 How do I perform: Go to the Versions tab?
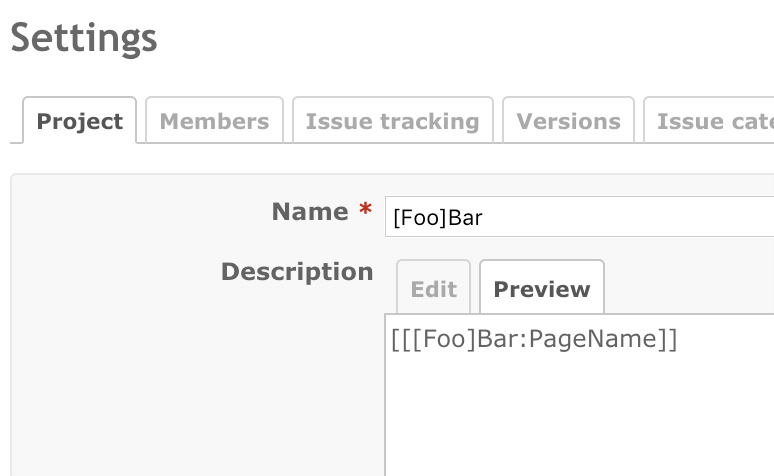[568, 121]
